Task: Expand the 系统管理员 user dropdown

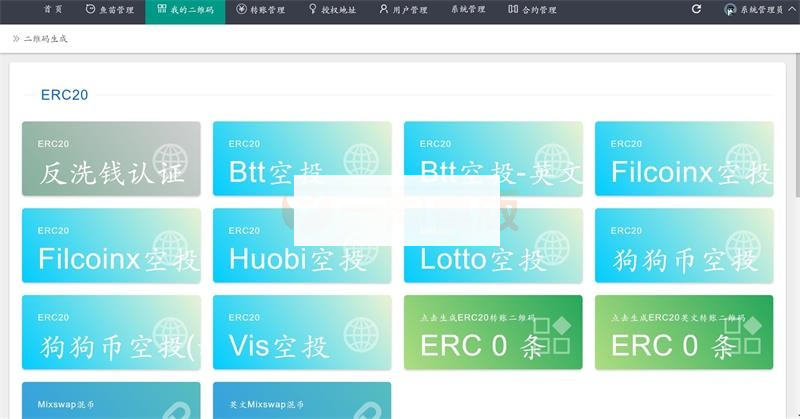Action: [760, 10]
